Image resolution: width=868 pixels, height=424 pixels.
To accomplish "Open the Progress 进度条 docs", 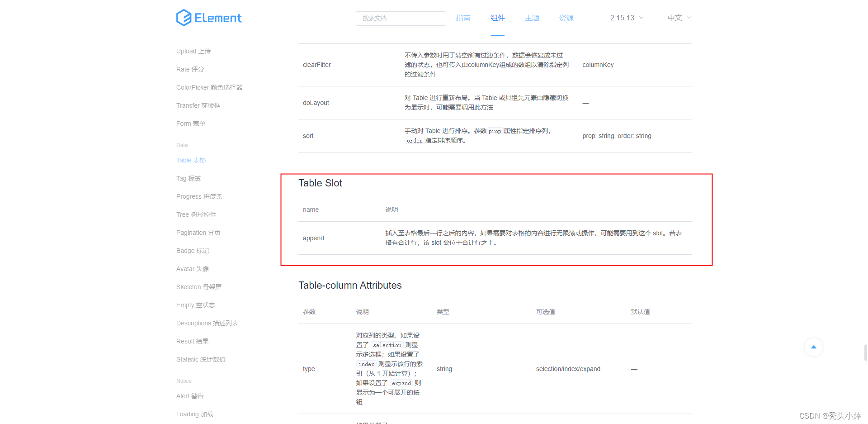I will click(199, 196).
